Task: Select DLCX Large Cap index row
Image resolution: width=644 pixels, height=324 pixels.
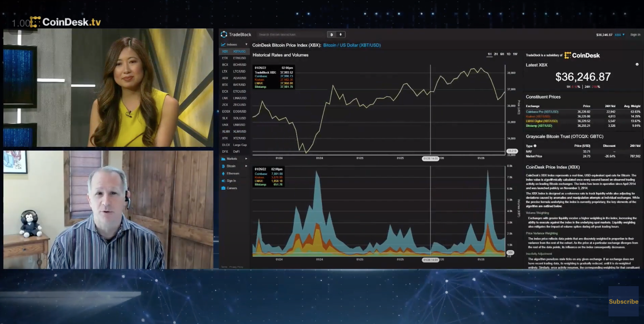Action: coord(234,145)
